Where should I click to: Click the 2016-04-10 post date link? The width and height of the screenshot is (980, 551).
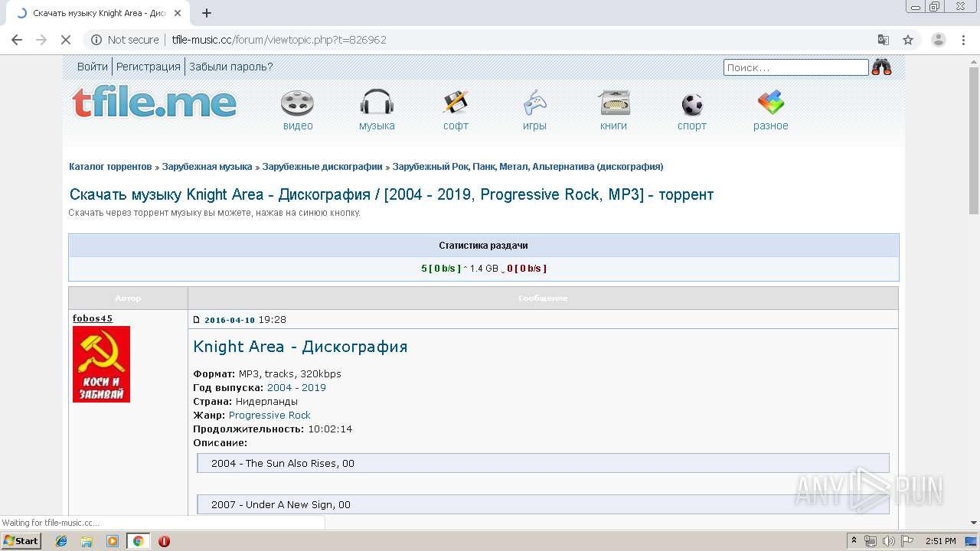(x=230, y=320)
